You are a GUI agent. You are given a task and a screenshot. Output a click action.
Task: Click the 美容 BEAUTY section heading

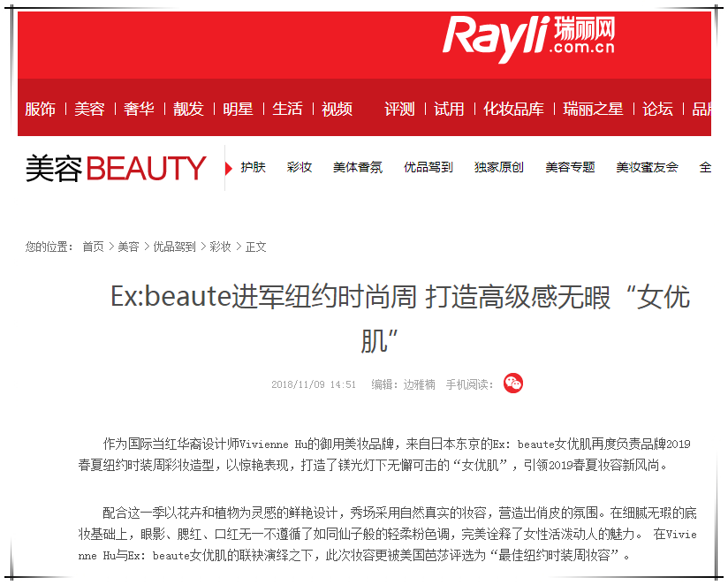click(x=116, y=168)
